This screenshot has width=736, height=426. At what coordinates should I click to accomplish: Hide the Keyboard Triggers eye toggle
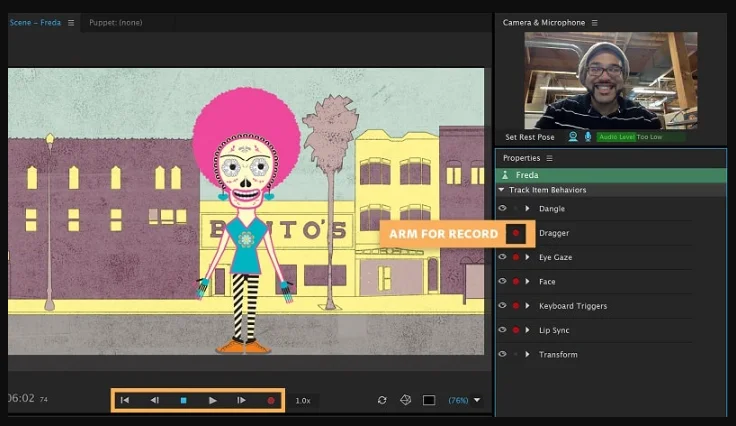point(502,305)
